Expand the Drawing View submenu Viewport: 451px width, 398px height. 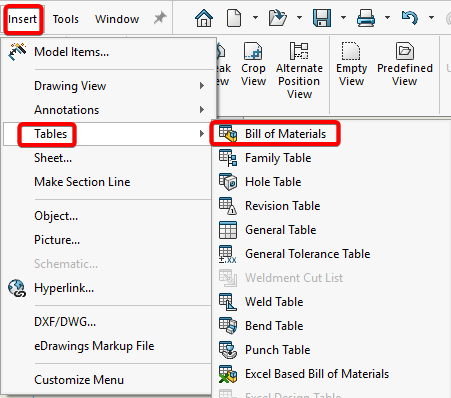tap(108, 86)
